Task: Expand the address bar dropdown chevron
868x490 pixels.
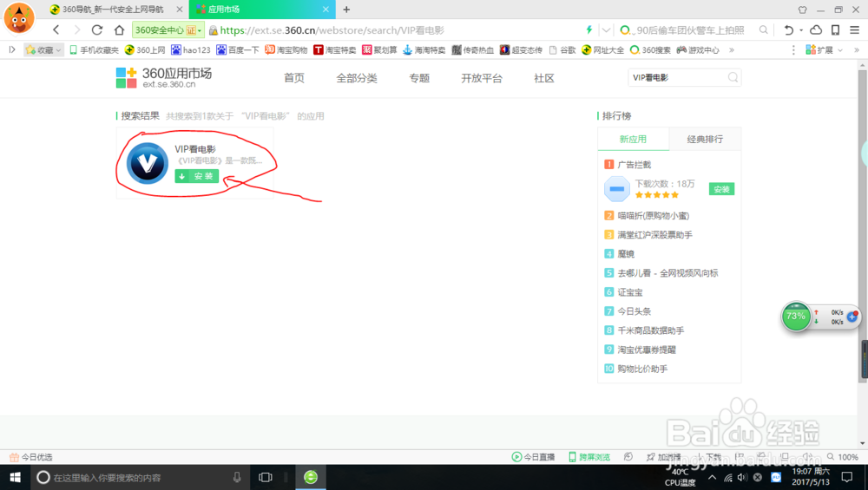Action: 606,29
